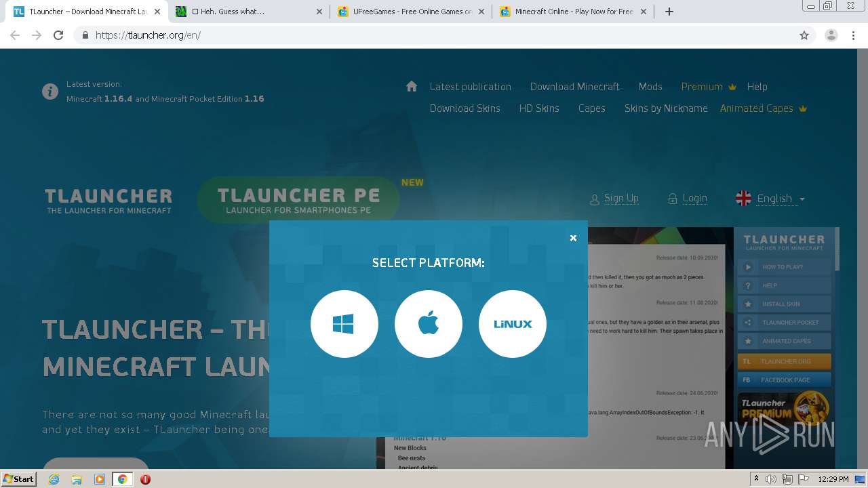Click the TLauncher PE banner button
868x488 pixels.
(x=298, y=201)
